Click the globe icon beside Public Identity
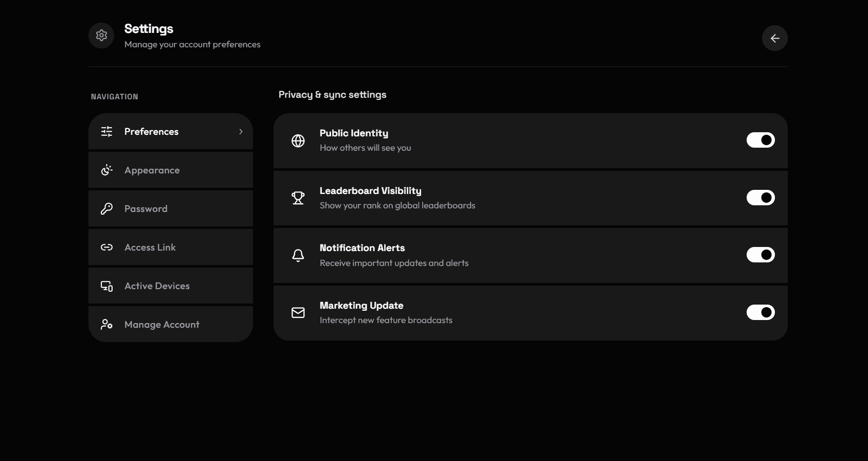 pos(298,140)
